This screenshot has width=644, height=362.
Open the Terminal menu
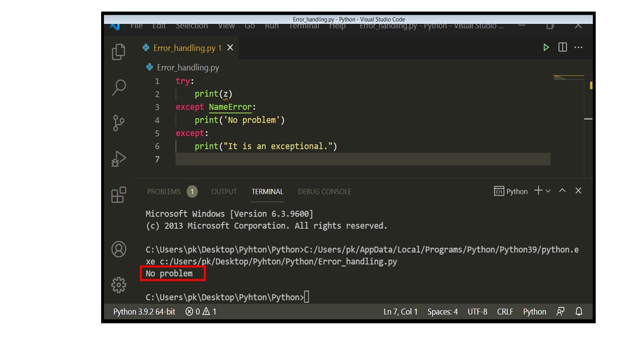[x=304, y=26]
